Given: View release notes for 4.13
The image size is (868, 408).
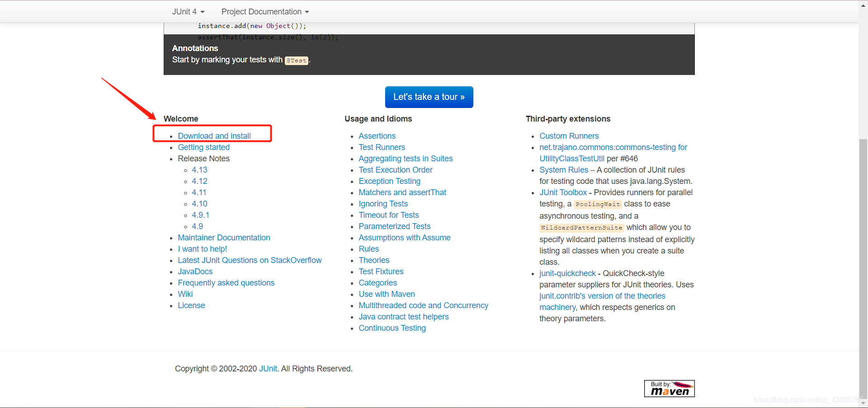Looking at the screenshot, I should [199, 170].
